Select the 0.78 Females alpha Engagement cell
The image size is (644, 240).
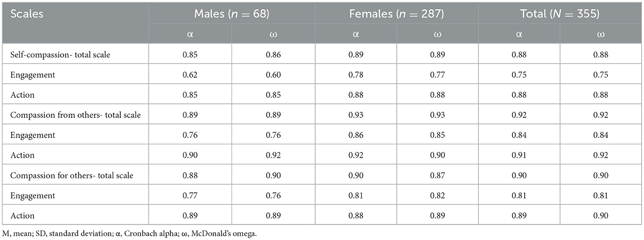click(355, 75)
